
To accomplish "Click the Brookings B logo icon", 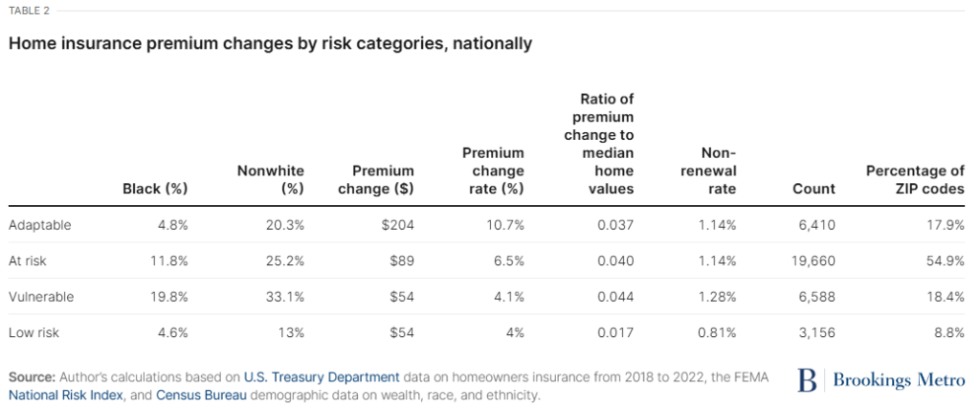I will tap(807, 380).
